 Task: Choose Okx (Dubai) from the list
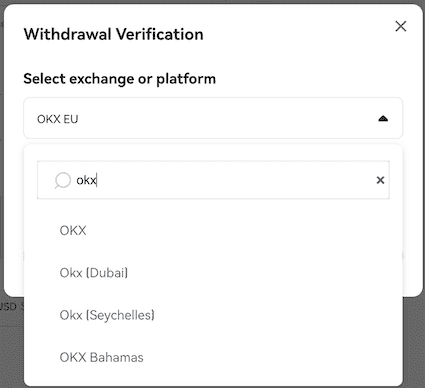point(213,273)
